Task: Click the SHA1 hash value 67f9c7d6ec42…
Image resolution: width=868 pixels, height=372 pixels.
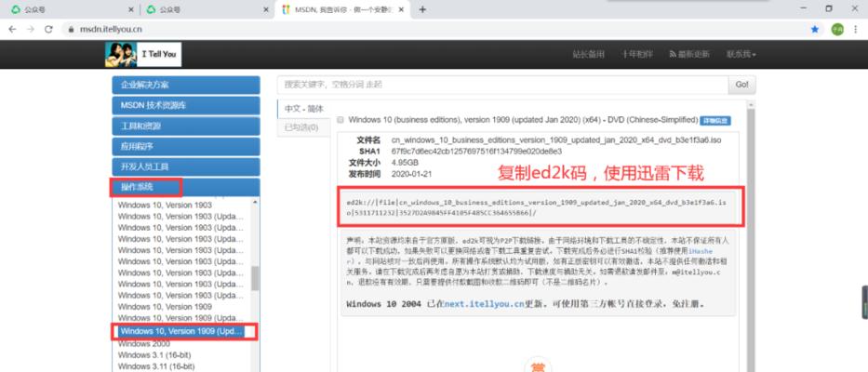Action: pos(476,151)
